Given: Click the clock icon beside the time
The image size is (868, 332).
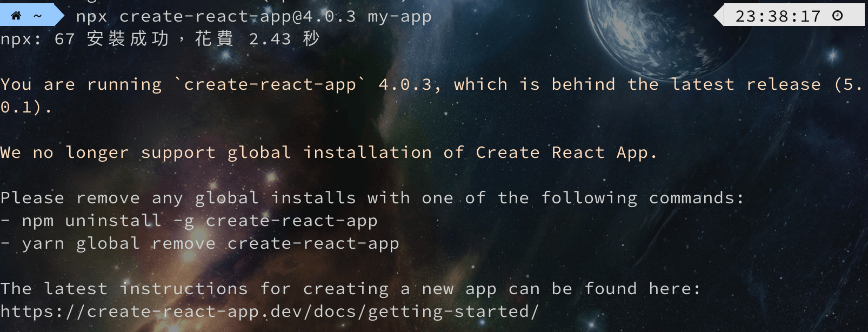Looking at the screenshot, I should [x=838, y=16].
